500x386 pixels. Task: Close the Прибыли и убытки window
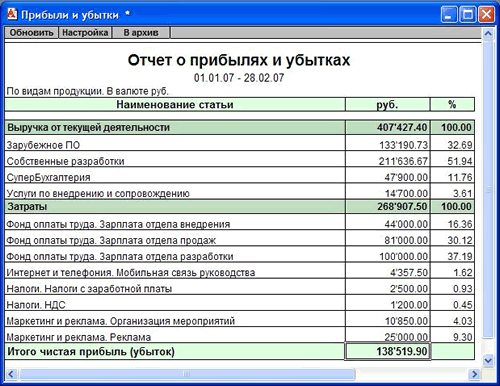click(x=486, y=15)
